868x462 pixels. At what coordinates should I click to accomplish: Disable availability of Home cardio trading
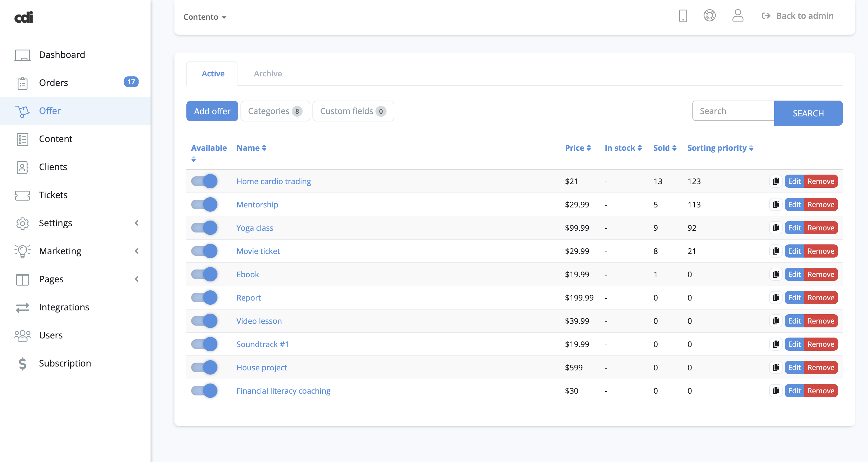204,181
